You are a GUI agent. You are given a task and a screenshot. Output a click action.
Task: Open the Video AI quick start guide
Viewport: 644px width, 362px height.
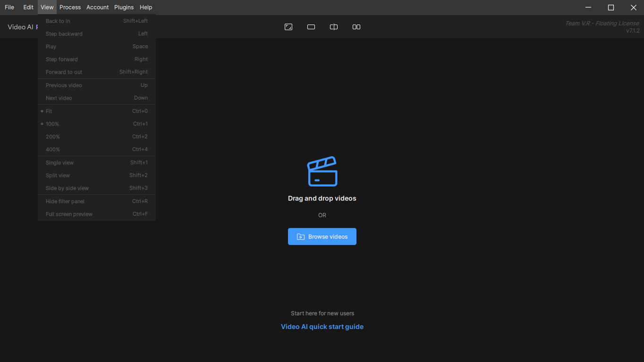(x=322, y=326)
